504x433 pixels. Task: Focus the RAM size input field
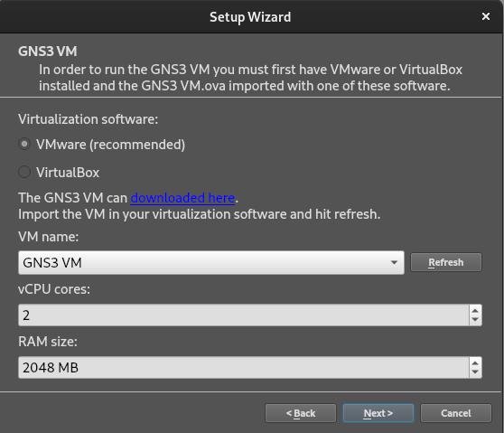(244, 367)
